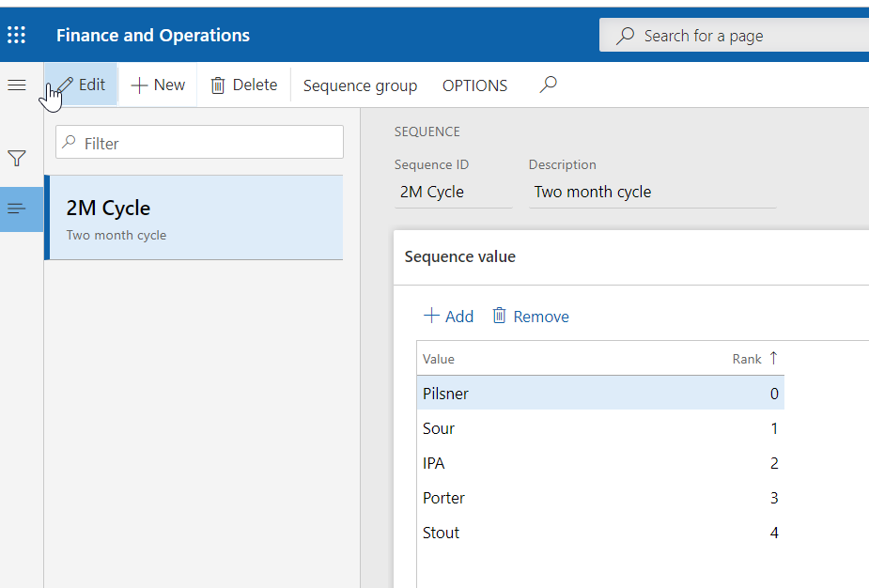The image size is (869, 588).
Task: Show the filter pane funnel icon
Action: (17, 158)
